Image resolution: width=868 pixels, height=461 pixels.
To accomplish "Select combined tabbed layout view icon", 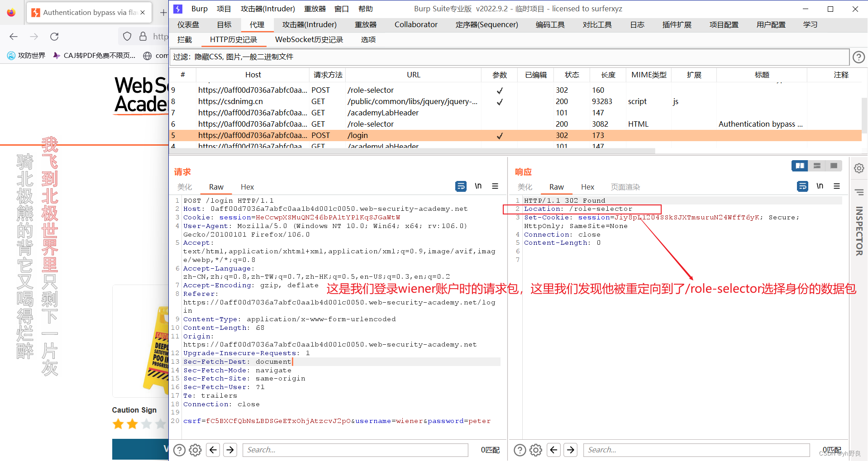I will pyautogui.click(x=834, y=166).
